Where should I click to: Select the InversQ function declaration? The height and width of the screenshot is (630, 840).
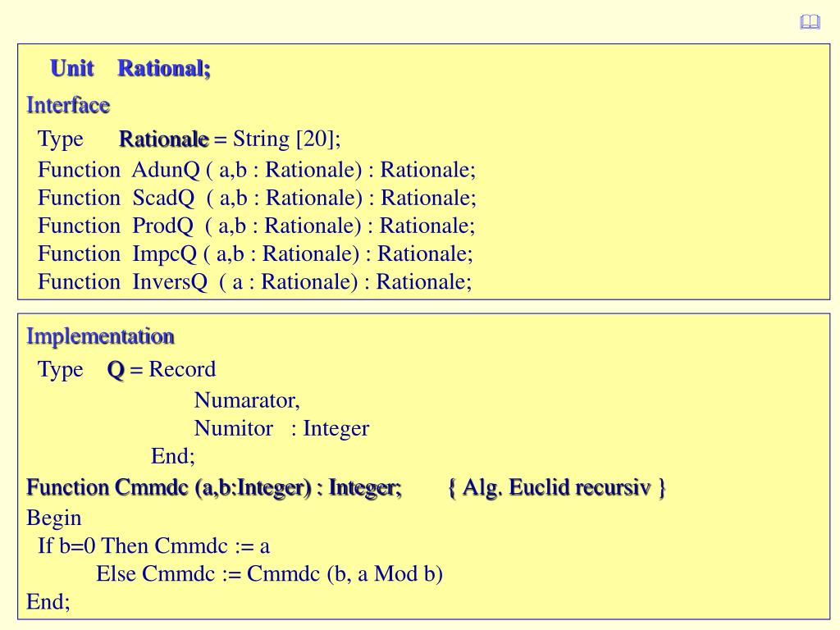254,282
